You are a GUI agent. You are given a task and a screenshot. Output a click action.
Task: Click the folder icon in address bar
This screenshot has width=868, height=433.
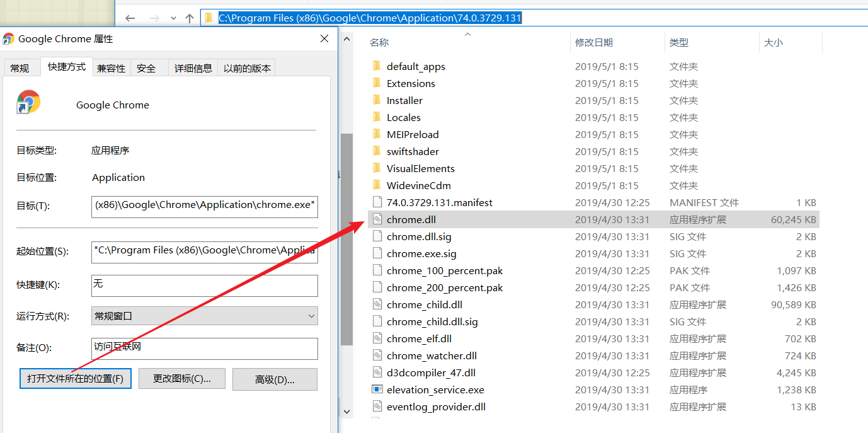(208, 18)
